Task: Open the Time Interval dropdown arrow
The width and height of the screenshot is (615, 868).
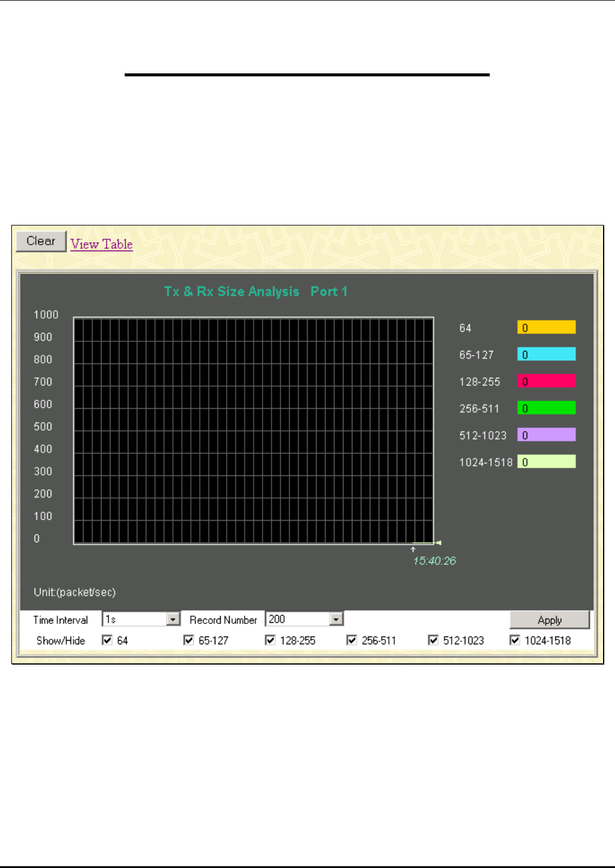Action: click(173, 619)
